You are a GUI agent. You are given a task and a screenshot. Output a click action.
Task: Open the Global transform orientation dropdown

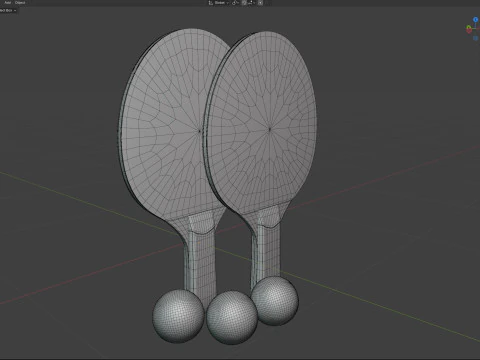tap(222, 3)
